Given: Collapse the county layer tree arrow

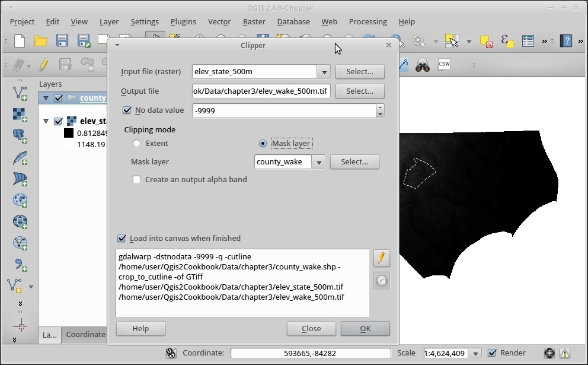Looking at the screenshot, I should click(46, 98).
